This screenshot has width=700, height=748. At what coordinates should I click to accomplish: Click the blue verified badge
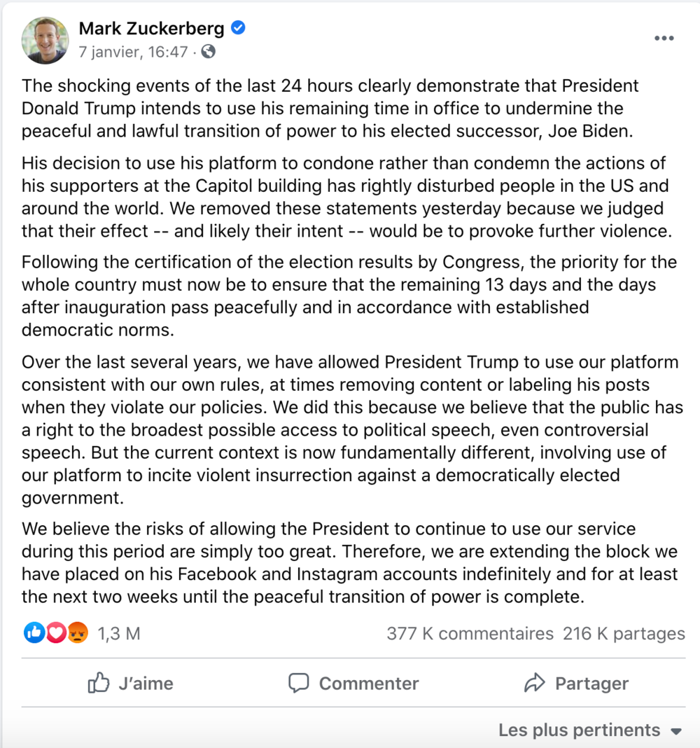(239, 28)
